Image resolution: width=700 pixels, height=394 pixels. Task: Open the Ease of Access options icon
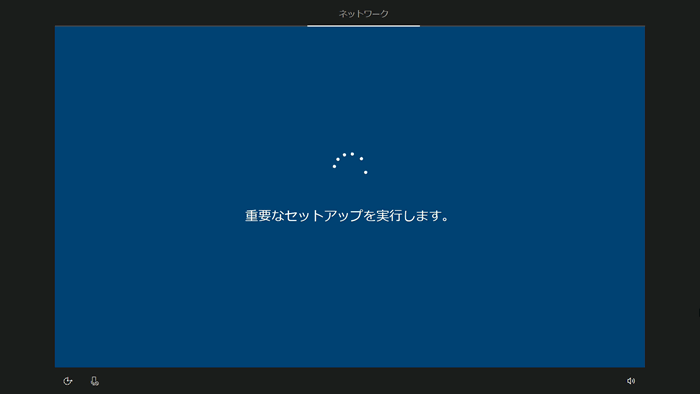[x=67, y=381]
